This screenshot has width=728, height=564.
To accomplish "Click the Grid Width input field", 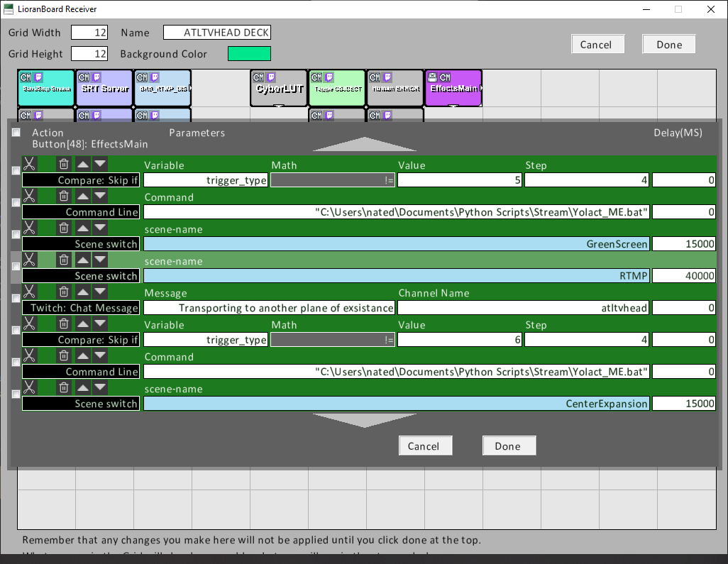I will 89,33.
